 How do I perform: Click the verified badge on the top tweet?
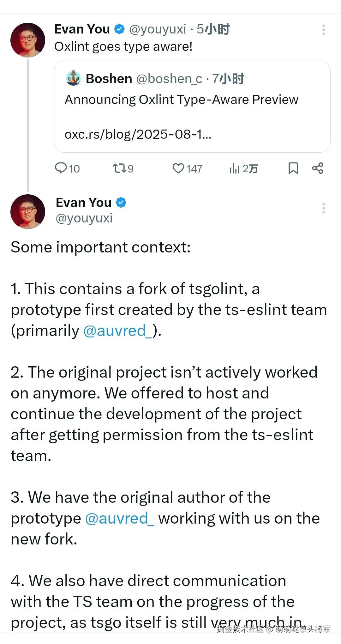point(119,29)
